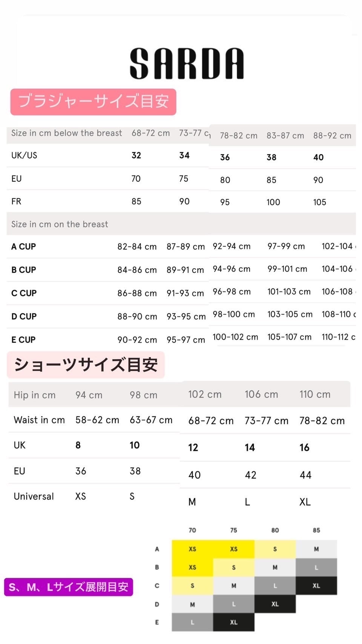Click the EU shorts size 42
The image size is (362, 644).
tap(250, 475)
